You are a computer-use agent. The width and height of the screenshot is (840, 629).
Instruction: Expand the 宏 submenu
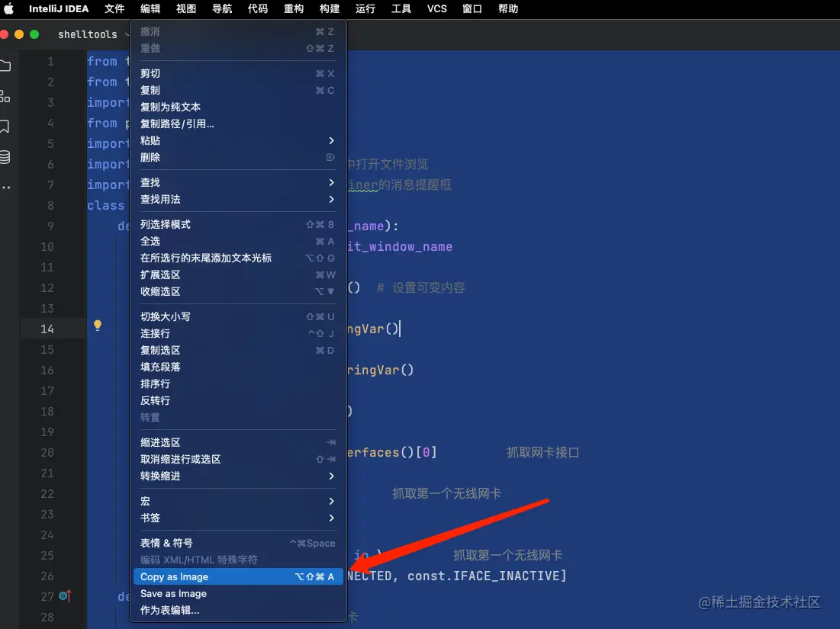pyautogui.click(x=238, y=501)
